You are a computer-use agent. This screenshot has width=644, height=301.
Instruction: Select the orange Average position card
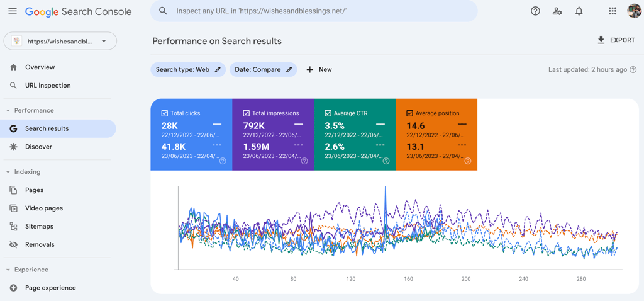tap(436, 135)
